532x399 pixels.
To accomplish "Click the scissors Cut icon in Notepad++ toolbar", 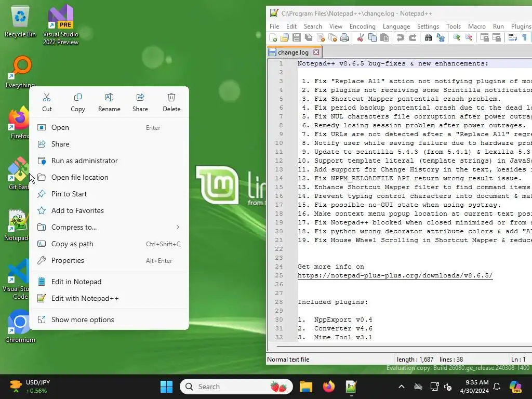I will click(361, 37).
